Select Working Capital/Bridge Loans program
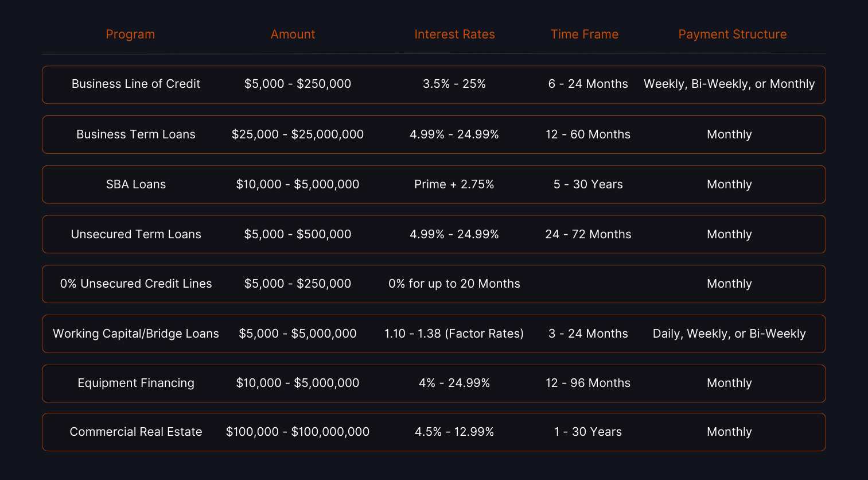The width and height of the screenshot is (868, 480). click(136, 334)
